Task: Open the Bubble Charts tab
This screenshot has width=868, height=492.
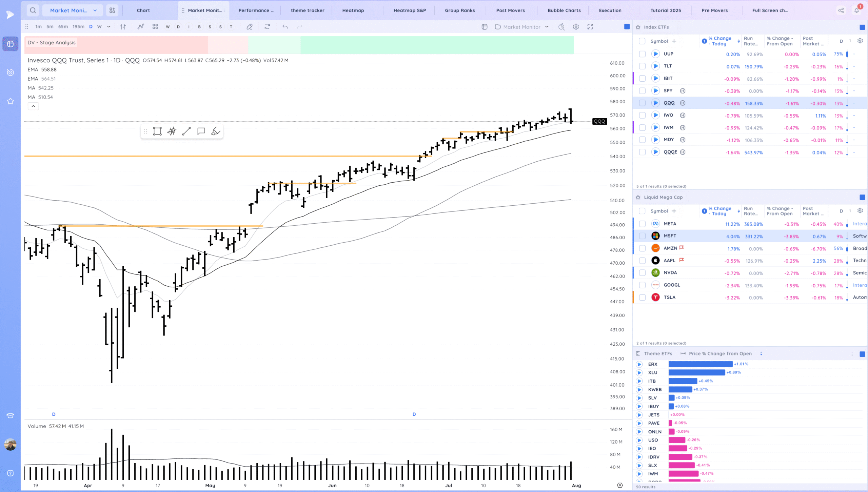Action: (564, 10)
